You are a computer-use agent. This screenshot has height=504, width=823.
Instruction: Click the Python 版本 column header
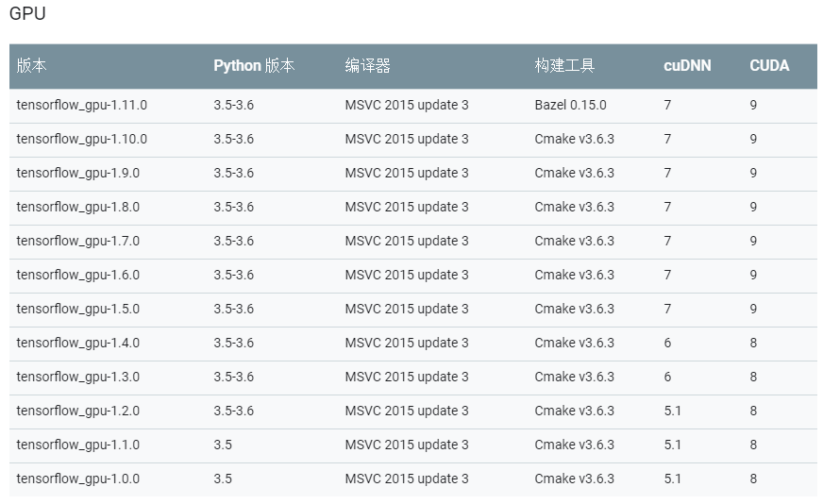(254, 66)
